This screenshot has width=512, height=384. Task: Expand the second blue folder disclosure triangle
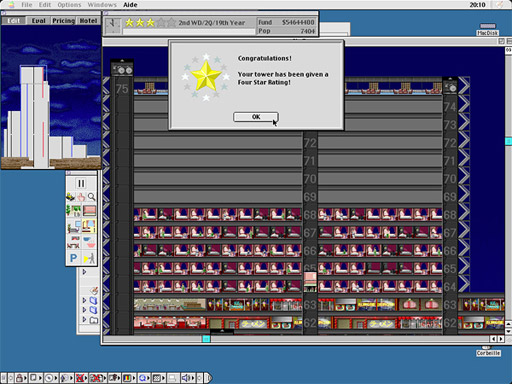tap(84, 310)
